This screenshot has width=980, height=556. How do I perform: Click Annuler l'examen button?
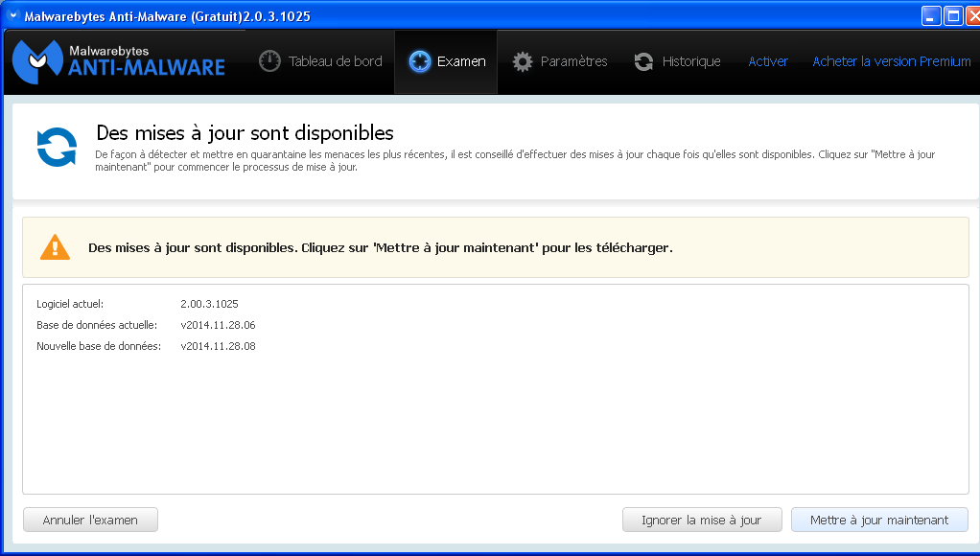pyautogui.click(x=91, y=520)
